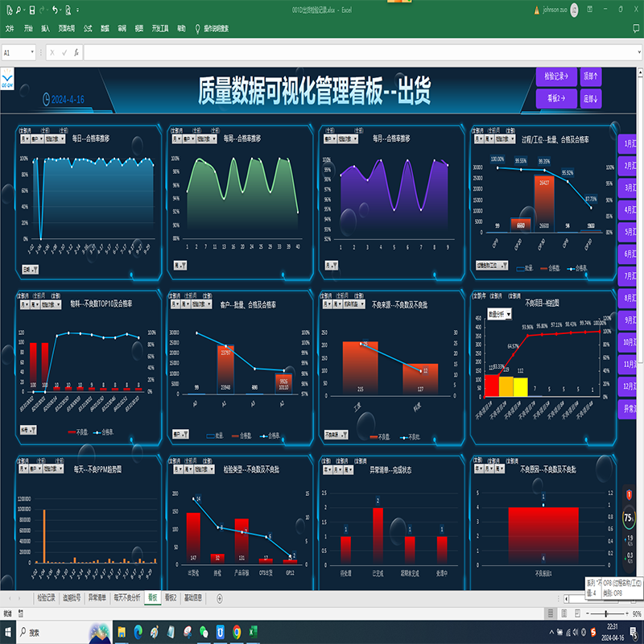
Task: Click the Ribbon Display Options icon
Action: pyautogui.click(x=589, y=9)
